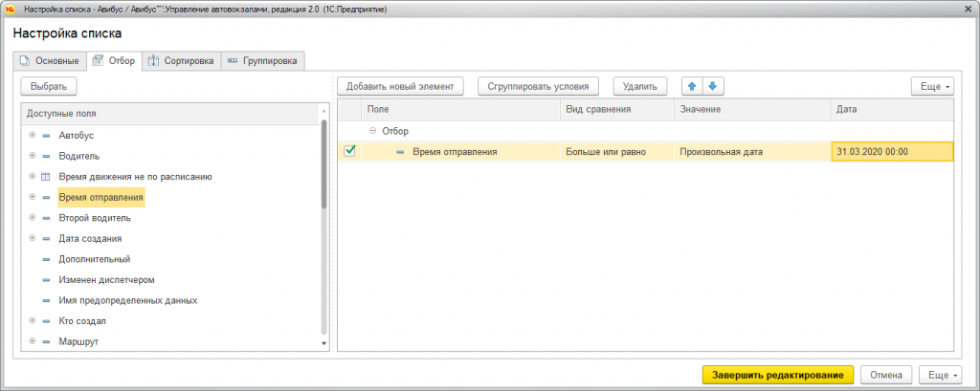This screenshot has width=980, height=391.
Task: Uncheck the Время отправления filter checkbox
Action: 349,151
